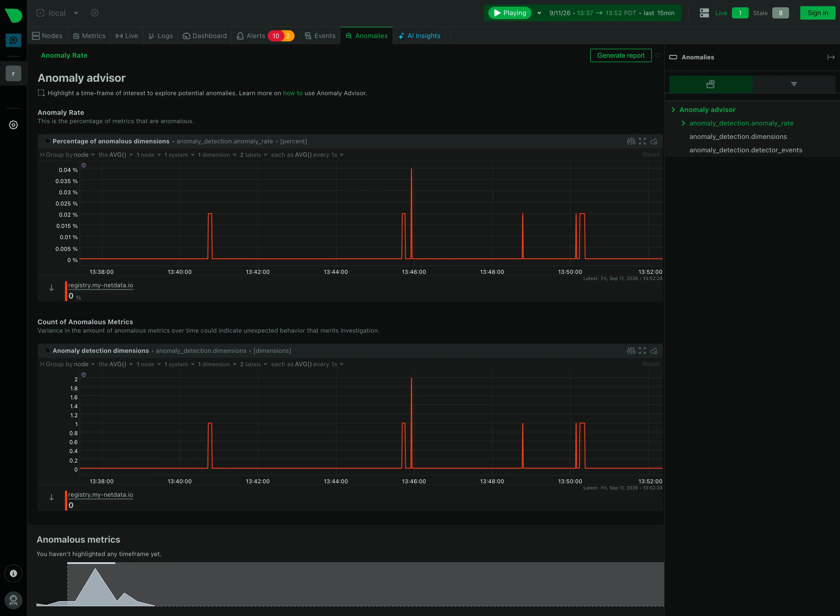Viewport: 840px width, 616px height.
Task: Open the Dashboard tab
Action: (205, 36)
